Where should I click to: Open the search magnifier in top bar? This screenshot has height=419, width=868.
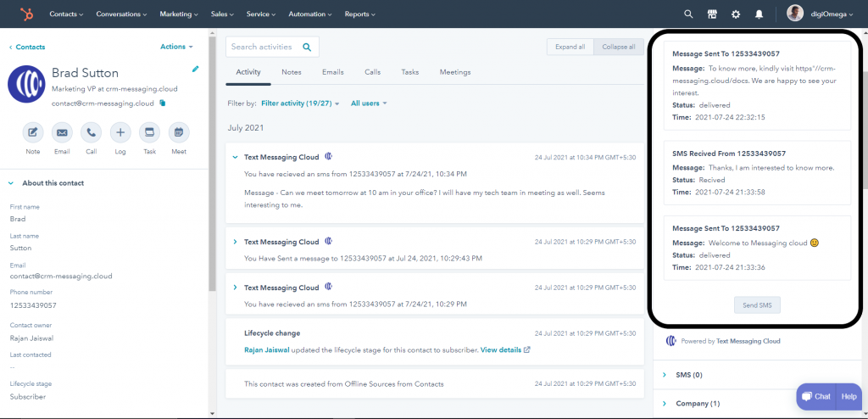pyautogui.click(x=688, y=14)
